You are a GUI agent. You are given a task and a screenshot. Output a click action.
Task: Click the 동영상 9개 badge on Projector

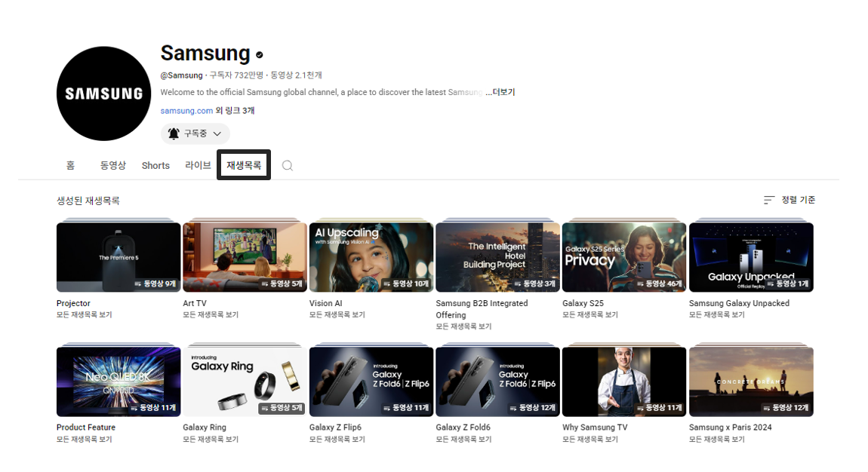[x=155, y=284]
